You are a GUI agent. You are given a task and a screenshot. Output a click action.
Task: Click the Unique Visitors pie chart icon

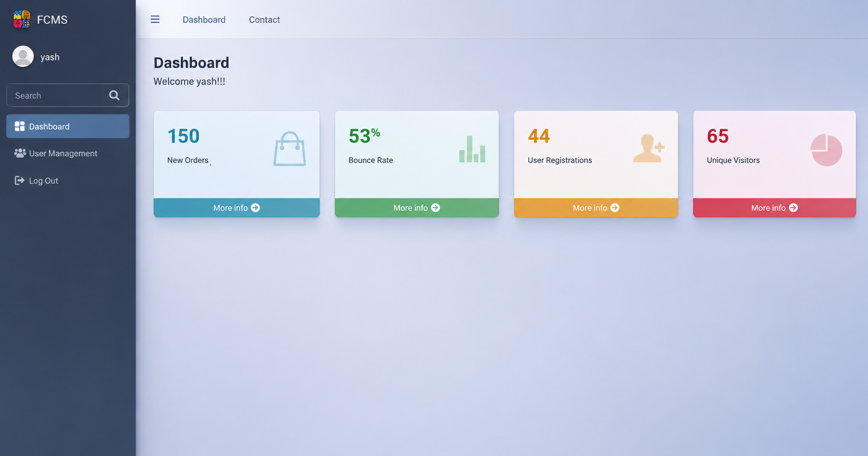point(826,150)
